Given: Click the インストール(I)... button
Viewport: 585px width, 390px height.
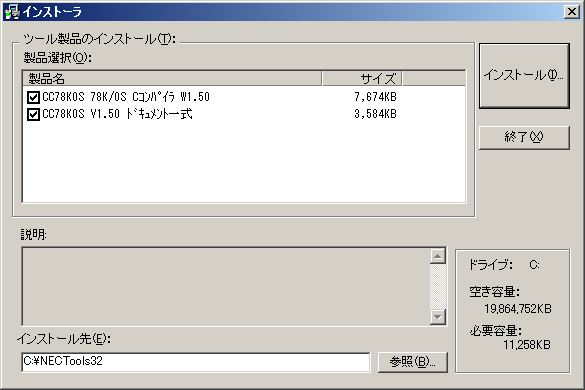Looking at the screenshot, I should (524, 76).
